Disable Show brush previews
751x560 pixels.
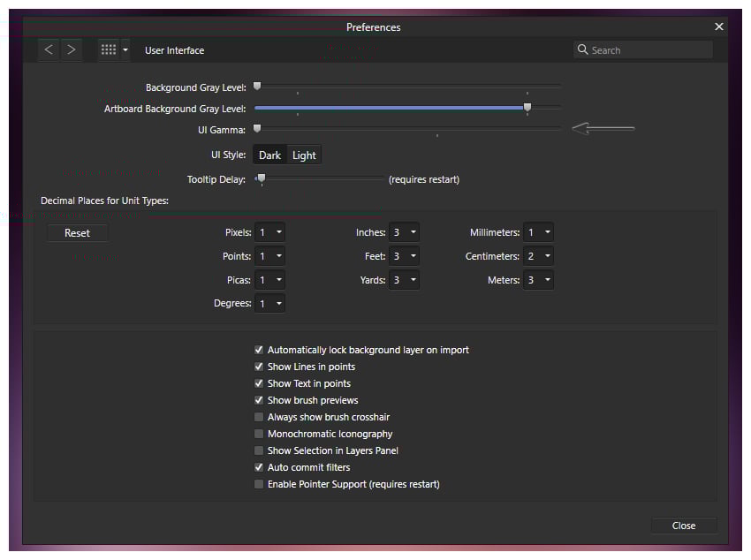259,400
